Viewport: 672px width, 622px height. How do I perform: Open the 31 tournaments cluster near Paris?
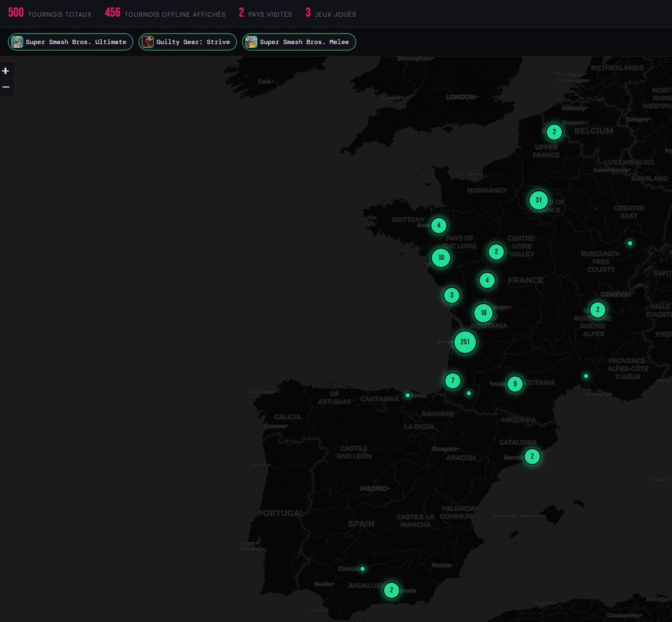538,200
